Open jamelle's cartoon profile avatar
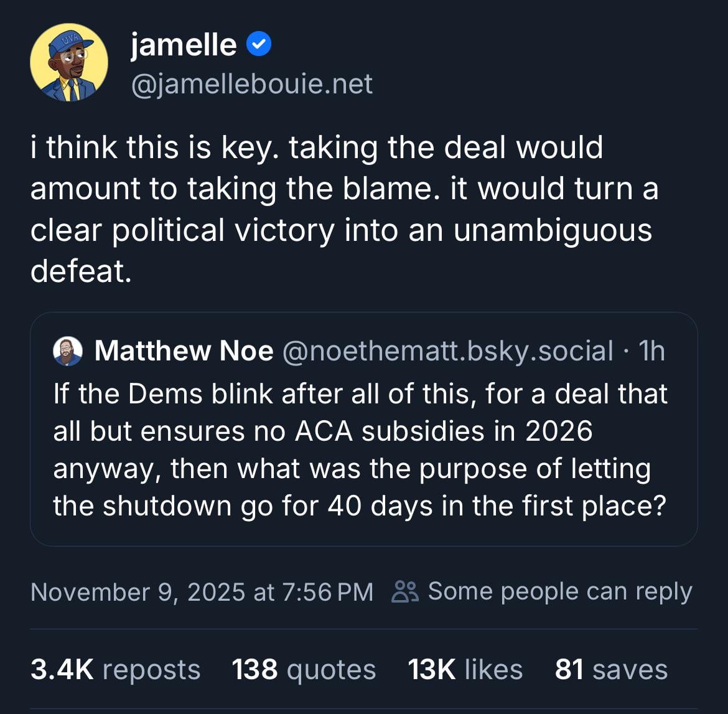 tap(68, 62)
